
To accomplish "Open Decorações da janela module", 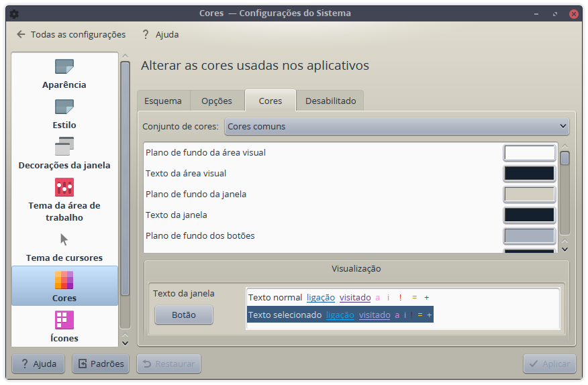I will [x=64, y=154].
